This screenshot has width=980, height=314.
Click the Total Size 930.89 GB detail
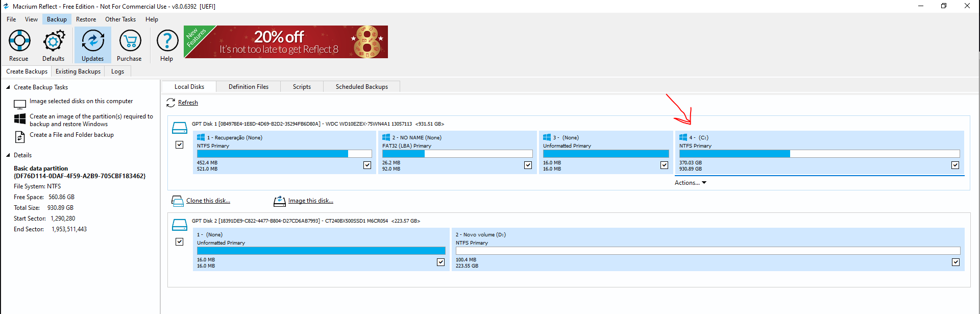(x=44, y=208)
